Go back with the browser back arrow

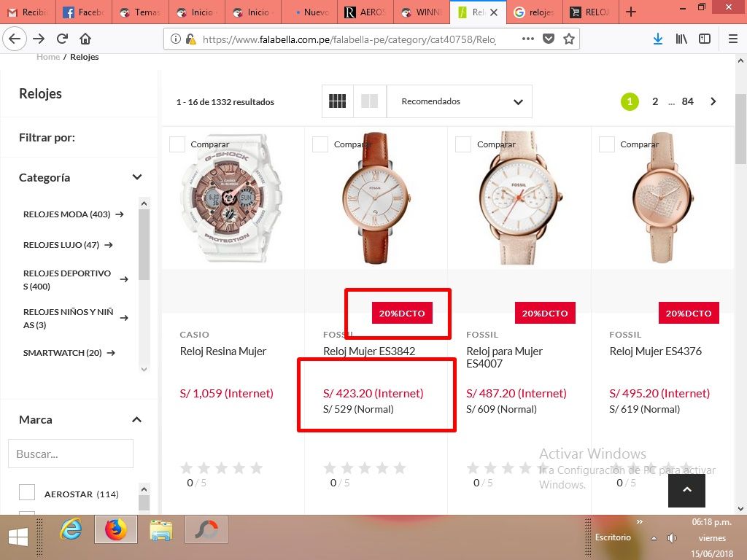(x=15, y=39)
